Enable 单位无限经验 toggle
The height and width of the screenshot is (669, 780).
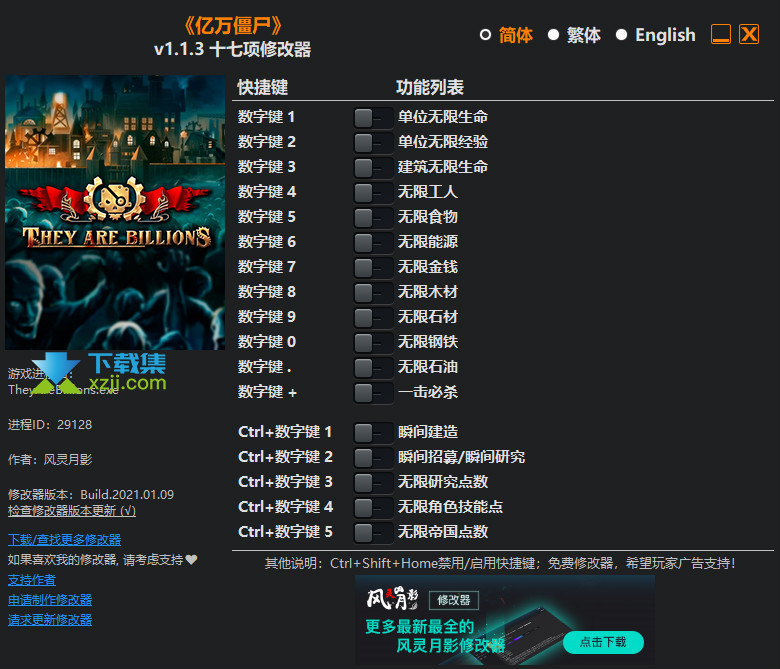pyautogui.click(x=373, y=142)
